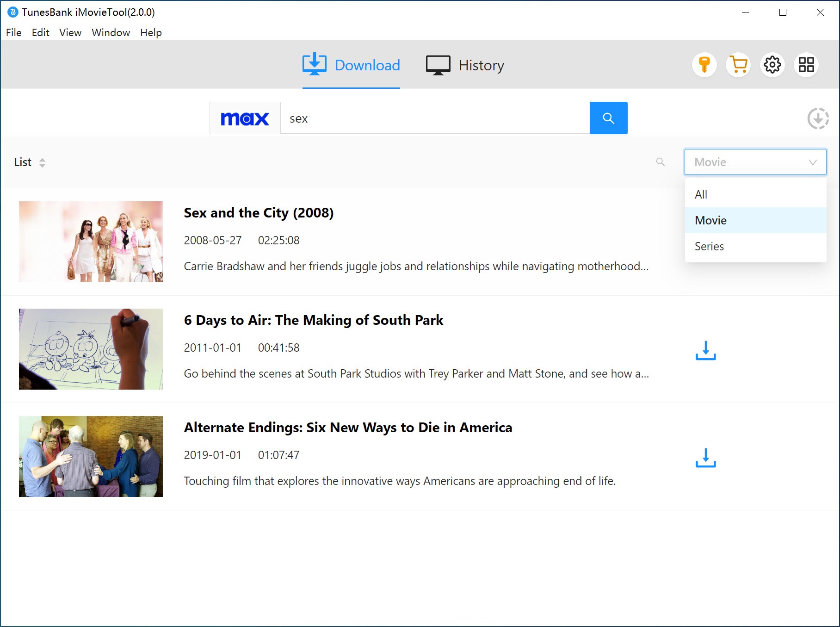The width and height of the screenshot is (840, 627).
Task: Click the 'List' column label
Action: click(x=23, y=162)
